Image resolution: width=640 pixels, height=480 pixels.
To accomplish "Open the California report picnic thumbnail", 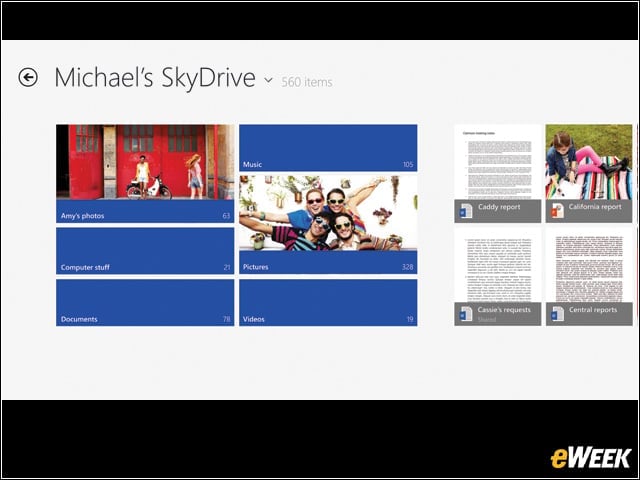I will coord(589,162).
